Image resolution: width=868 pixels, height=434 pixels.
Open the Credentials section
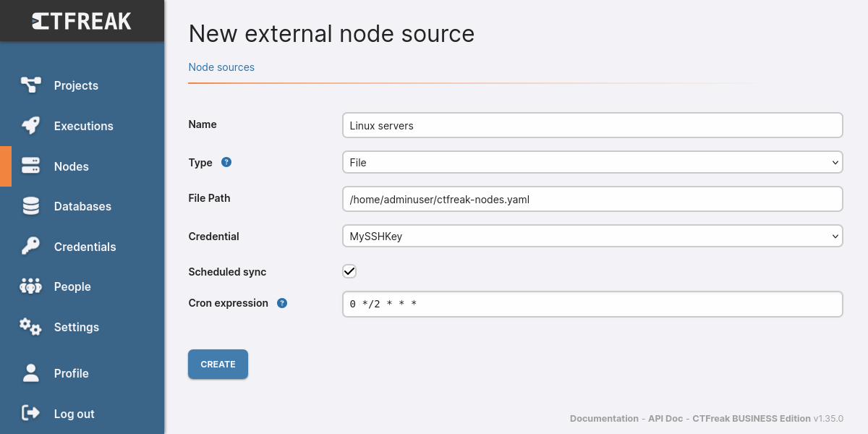[85, 247]
